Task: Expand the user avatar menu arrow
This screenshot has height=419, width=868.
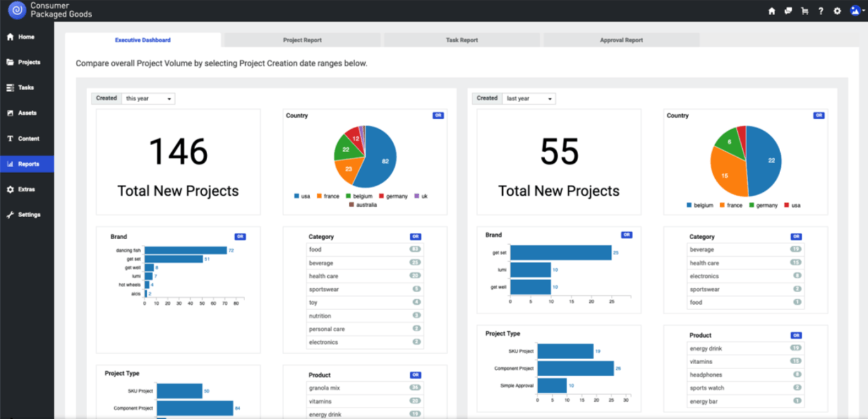Action: 864,11
